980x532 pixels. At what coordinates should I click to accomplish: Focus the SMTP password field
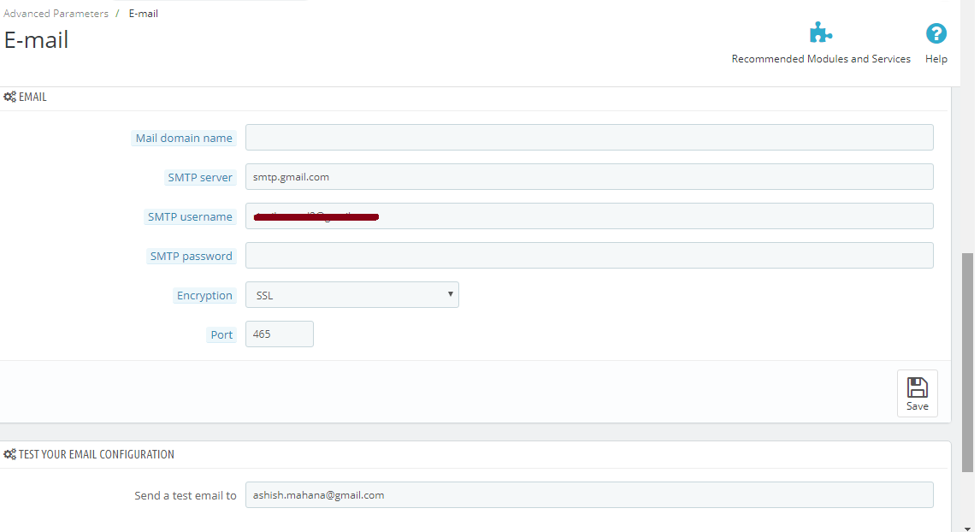(x=589, y=256)
